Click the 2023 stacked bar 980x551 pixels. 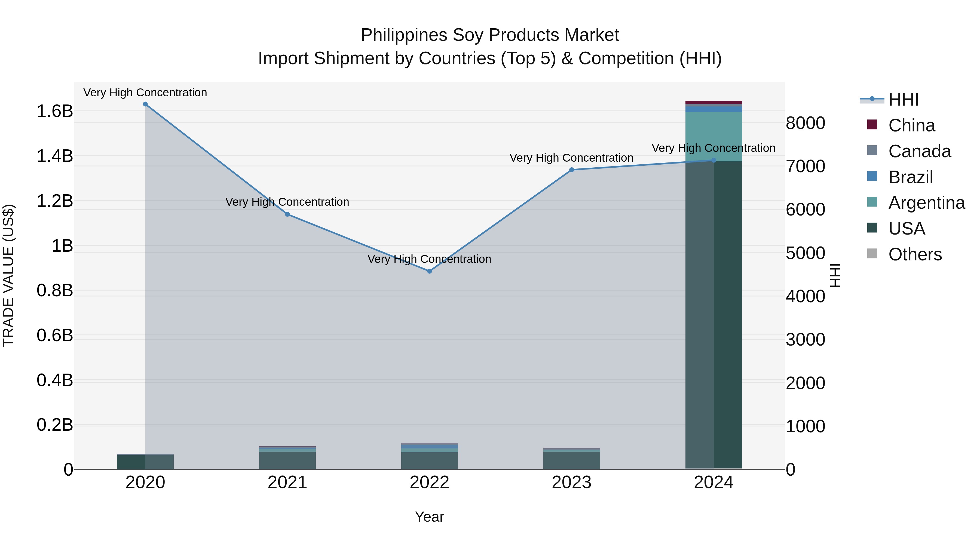[571, 459]
